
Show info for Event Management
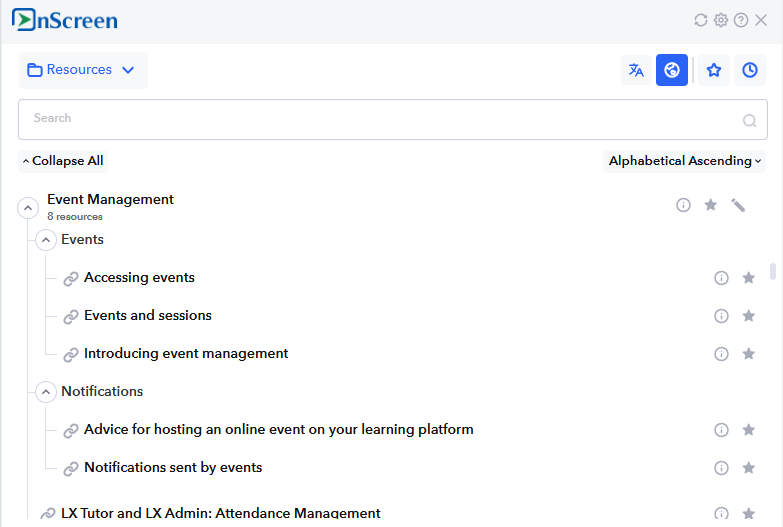click(683, 205)
